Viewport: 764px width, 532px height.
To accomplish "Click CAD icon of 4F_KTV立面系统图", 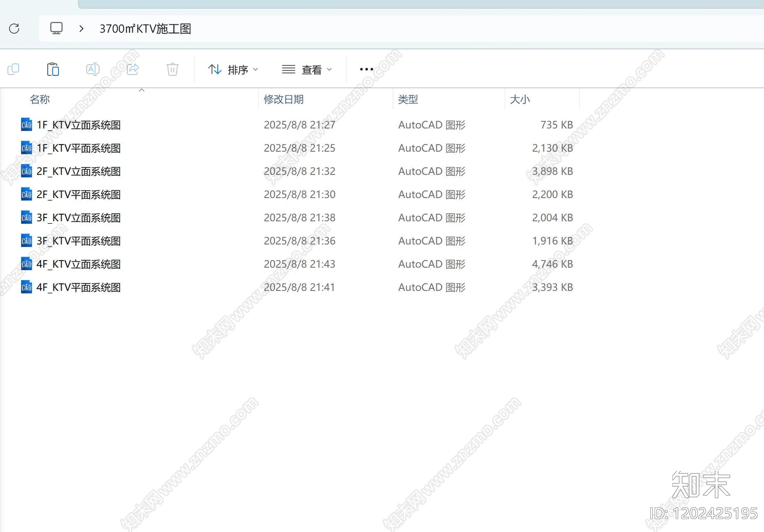I will pyautogui.click(x=27, y=264).
